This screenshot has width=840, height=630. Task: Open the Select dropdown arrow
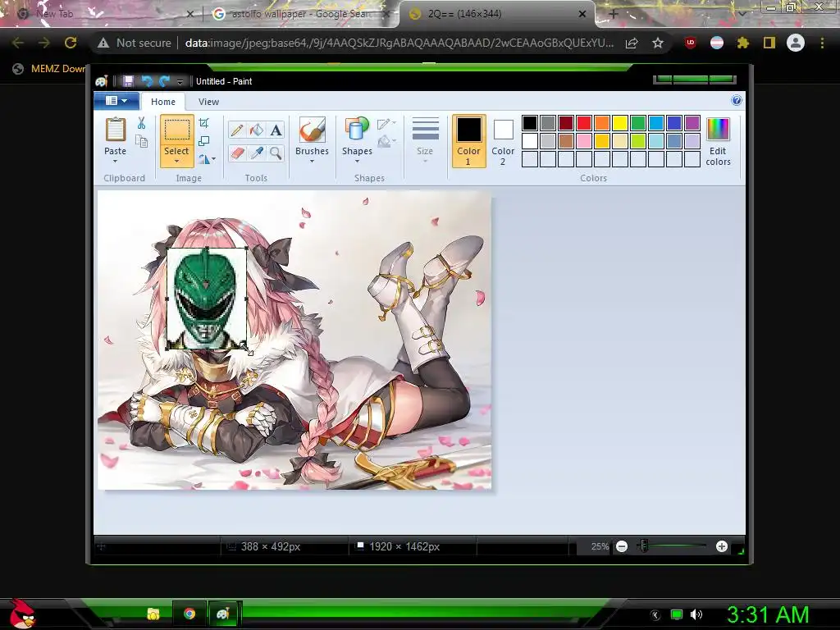[x=176, y=161]
